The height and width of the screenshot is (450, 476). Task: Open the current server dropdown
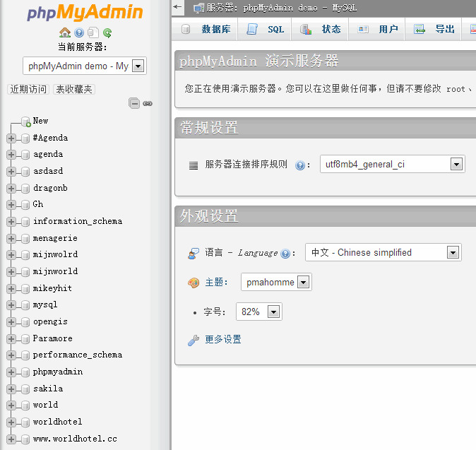point(85,66)
